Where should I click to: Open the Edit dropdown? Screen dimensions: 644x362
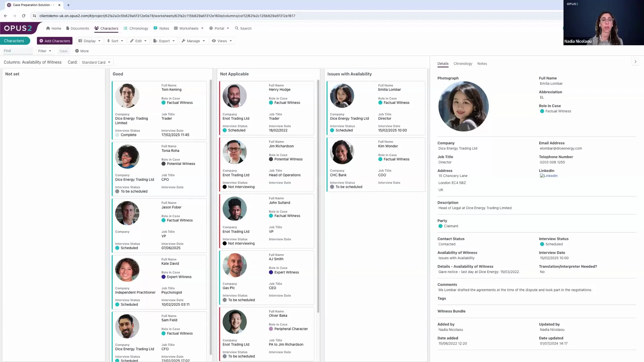(138, 41)
